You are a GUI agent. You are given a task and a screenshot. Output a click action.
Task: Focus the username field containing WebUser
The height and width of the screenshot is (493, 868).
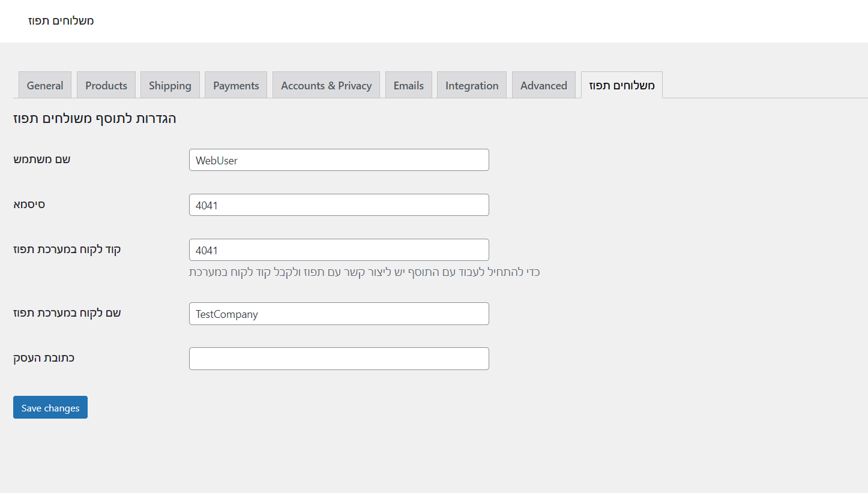pyautogui.click(x=339, y=160)
